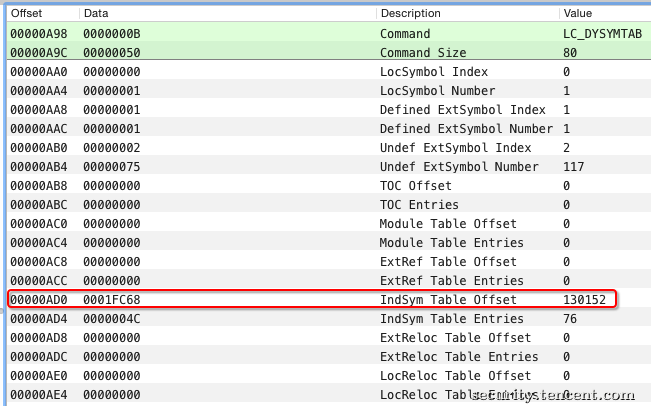Click the Description column header

[410, 14]
